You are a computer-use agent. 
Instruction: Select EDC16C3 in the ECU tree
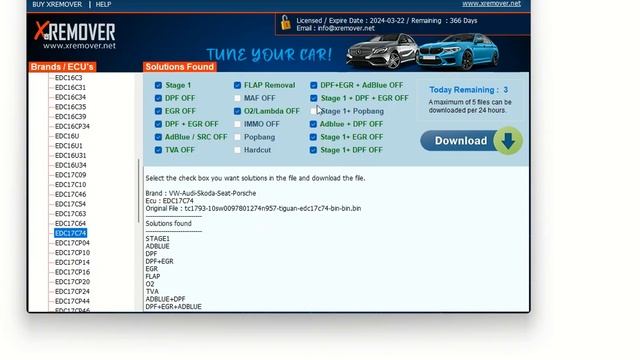[69, 78]
